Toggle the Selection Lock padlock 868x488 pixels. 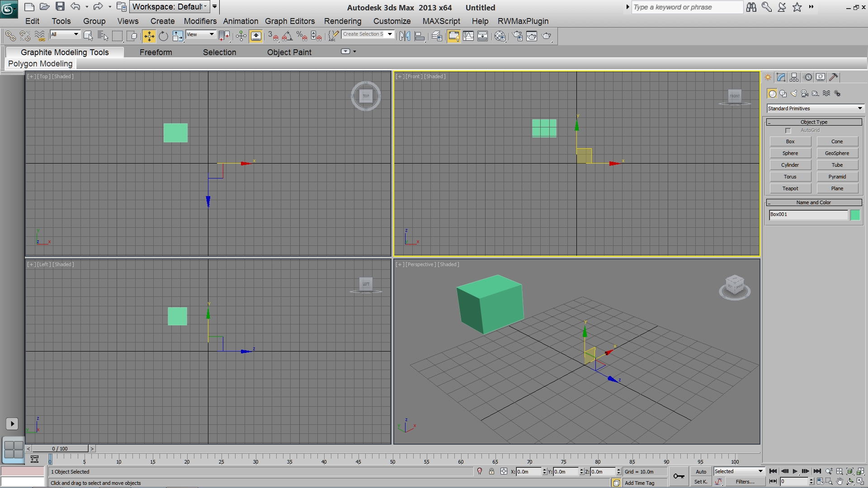coord(491,471)
